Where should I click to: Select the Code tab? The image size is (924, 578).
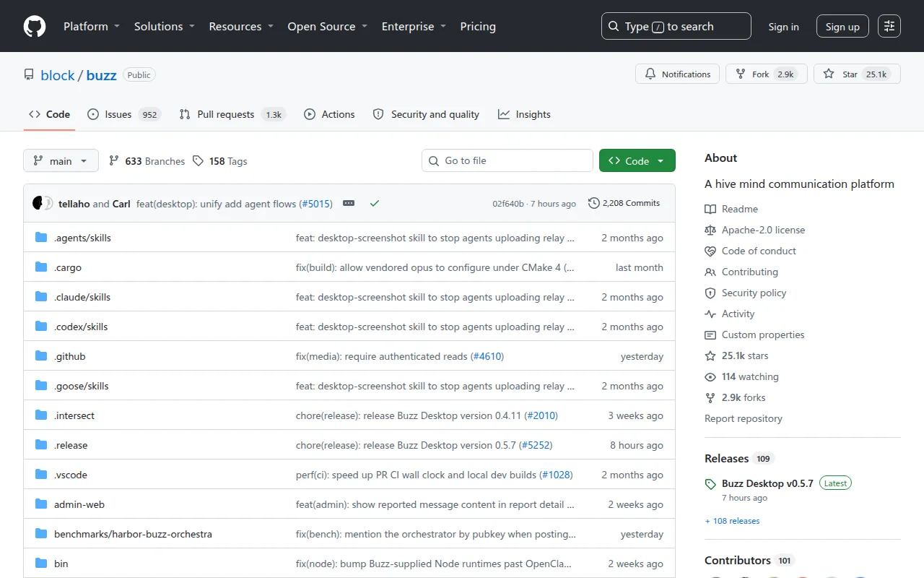coord(49,114)
